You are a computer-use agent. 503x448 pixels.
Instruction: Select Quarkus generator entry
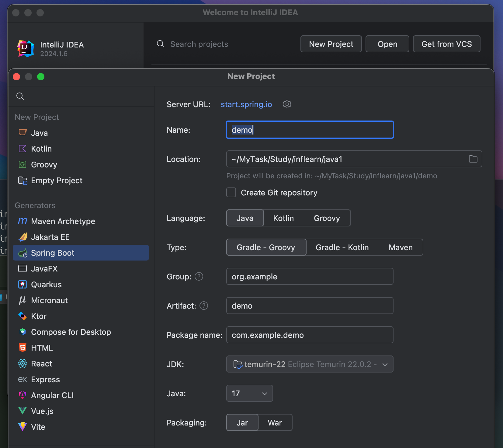click(81, 284)
